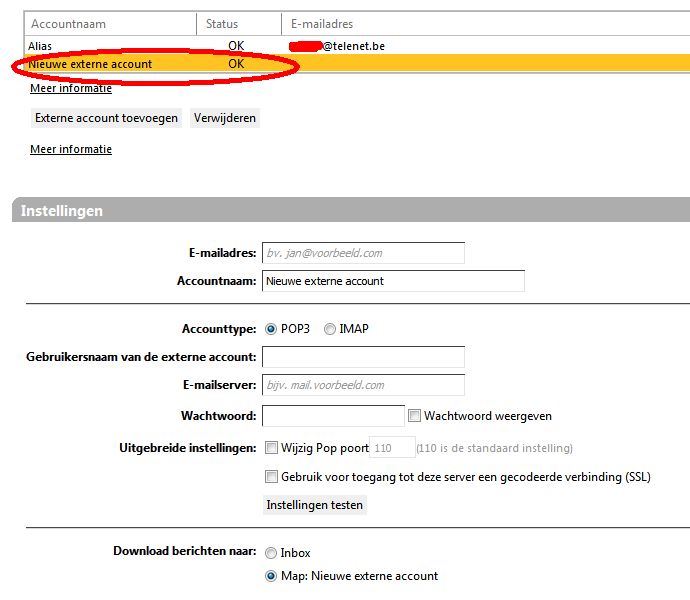Sort by Accountnaam column header
This screenshot has height=600, width=690.
click(x=68, y=24)
